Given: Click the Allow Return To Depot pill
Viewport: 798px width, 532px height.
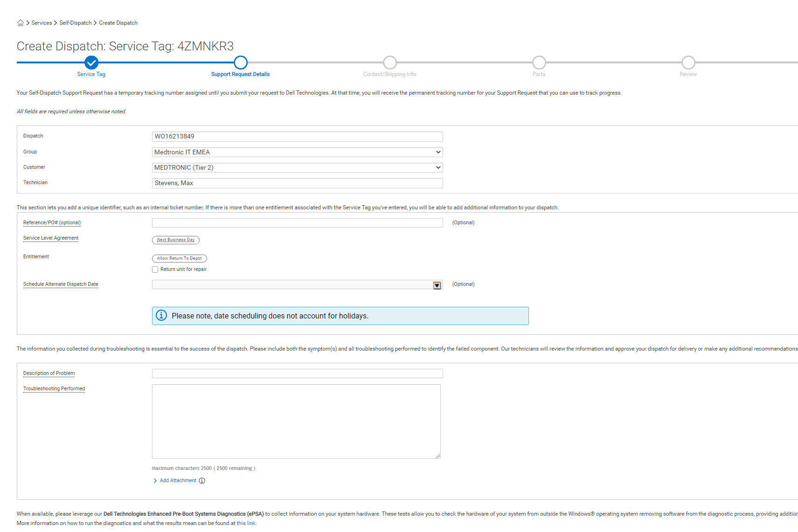Looking at the screenshot, I should (x=179, y=258).
